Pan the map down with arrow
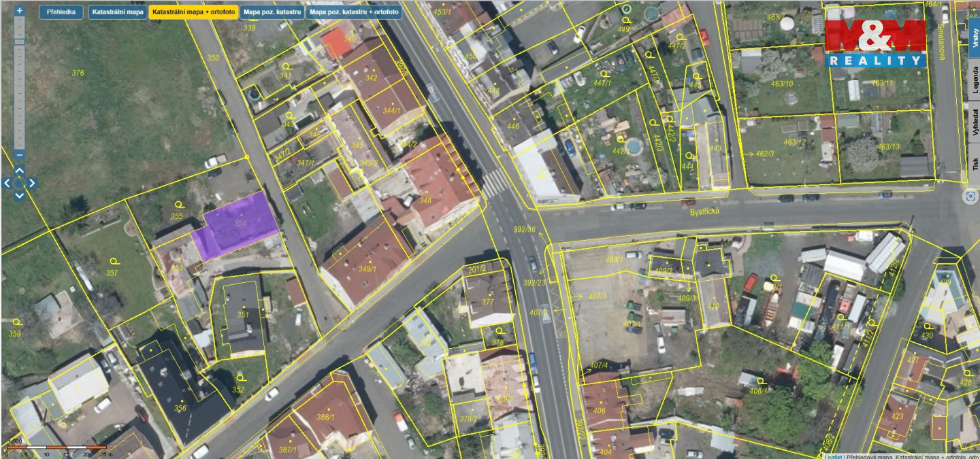 click(19, 195)
